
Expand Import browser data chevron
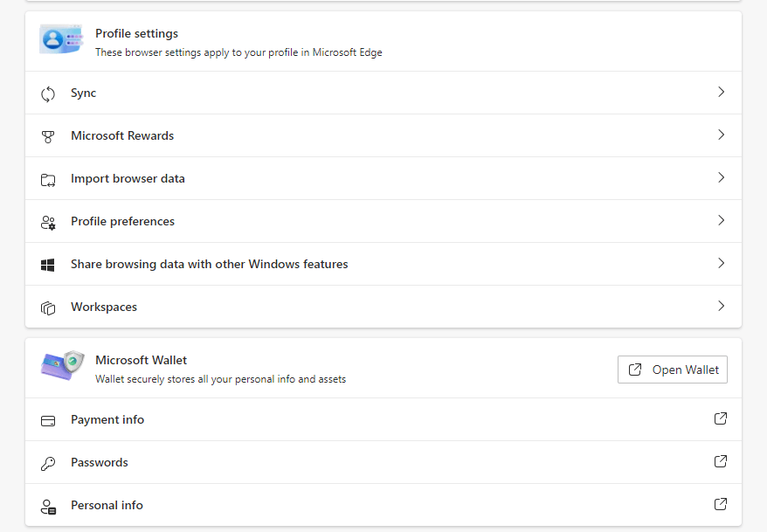(721, 177)
